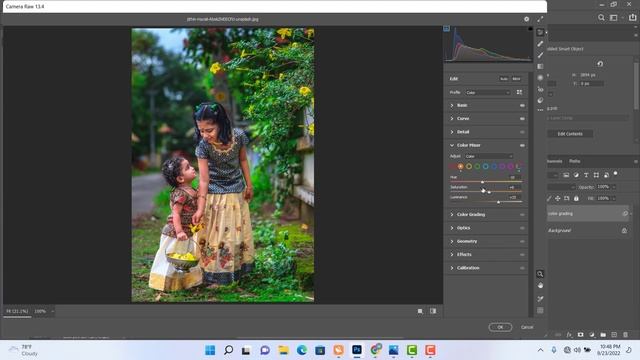Create a new layer icon
The height and width of the screenshot is (360, 640).
[614, 335]
